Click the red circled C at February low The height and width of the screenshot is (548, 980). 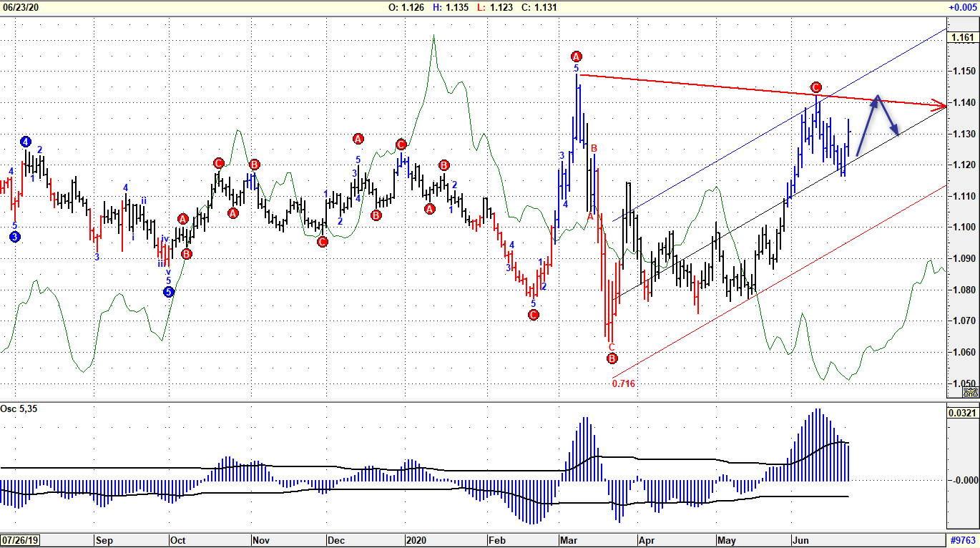coord(533,315)
